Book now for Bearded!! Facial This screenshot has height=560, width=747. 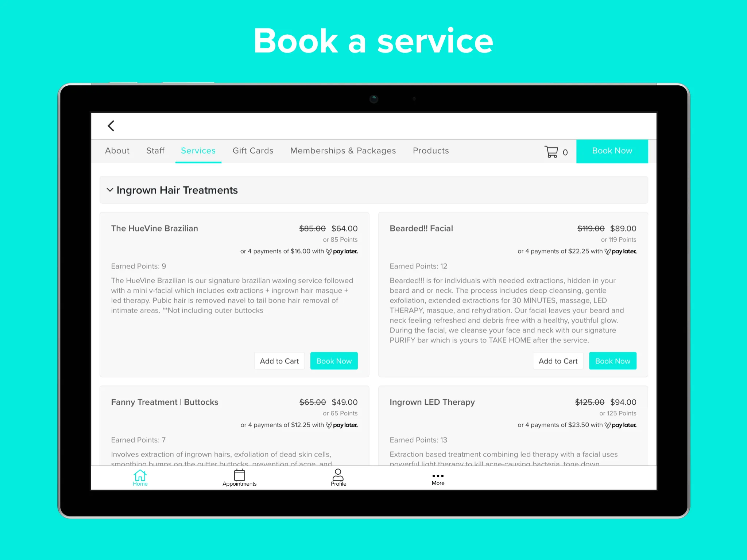point(613,361)
